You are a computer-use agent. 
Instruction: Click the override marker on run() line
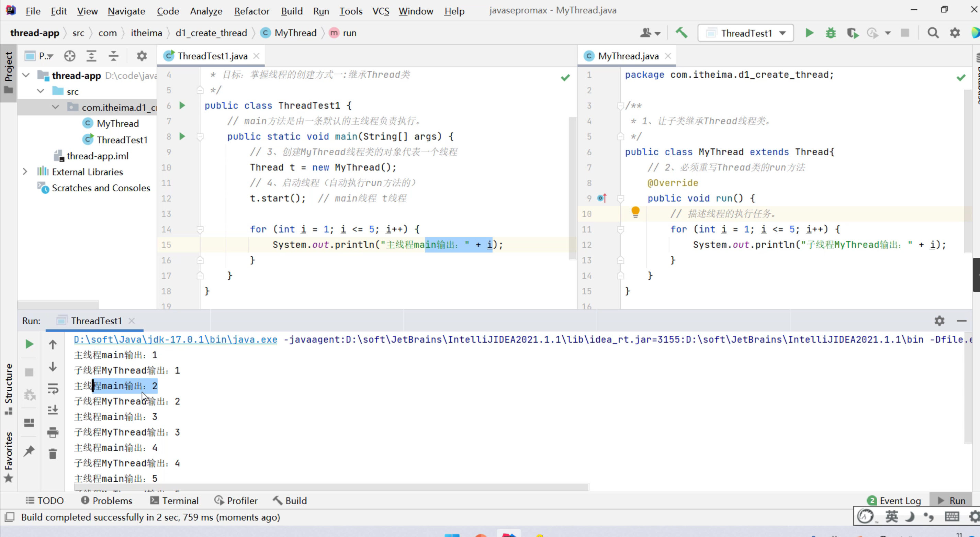click(602, 198)
